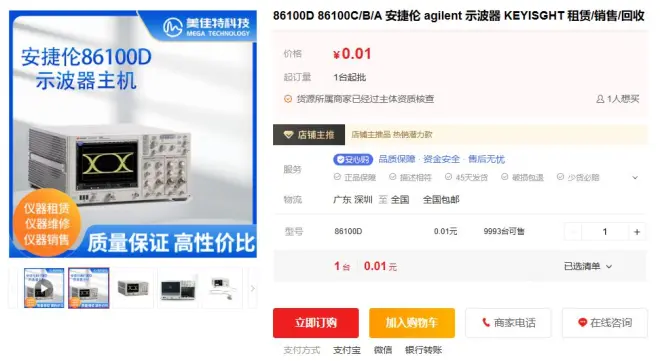Select the third thumbnail of the oscilloscope
This screenshot has height=361, width=660.
click(x=133, y=288)
